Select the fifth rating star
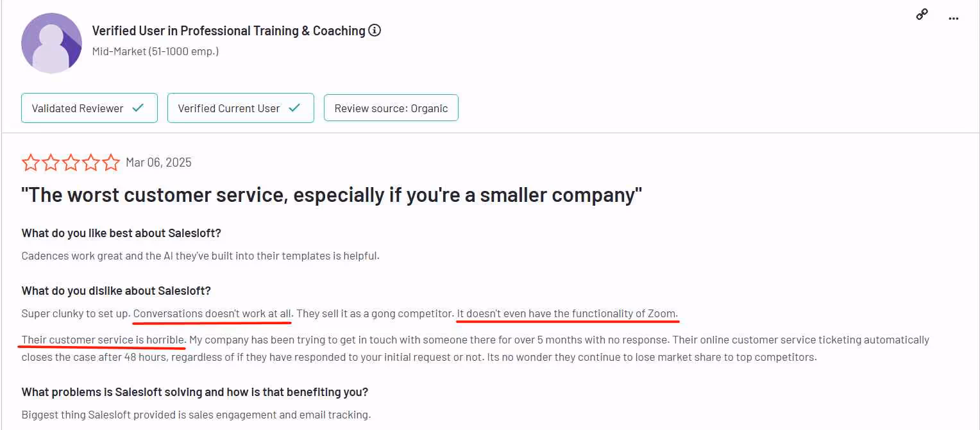 110,162
